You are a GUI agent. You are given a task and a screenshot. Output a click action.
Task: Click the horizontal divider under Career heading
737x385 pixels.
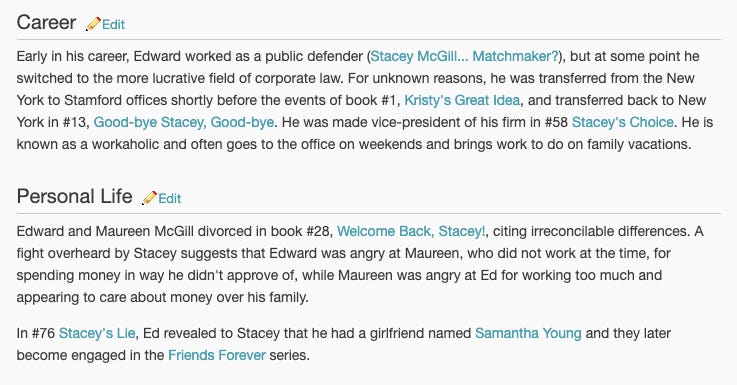pyautogui.click(x=368, y=39)
